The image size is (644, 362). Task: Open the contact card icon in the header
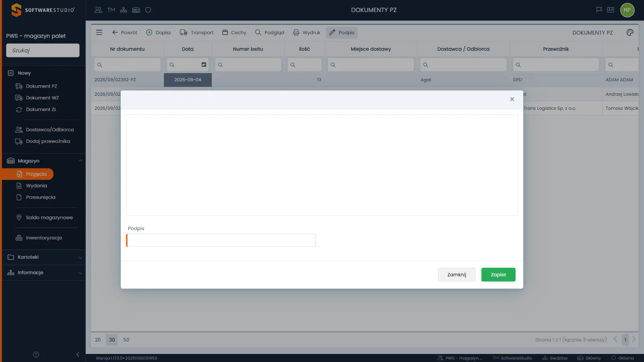coord(611,10)
